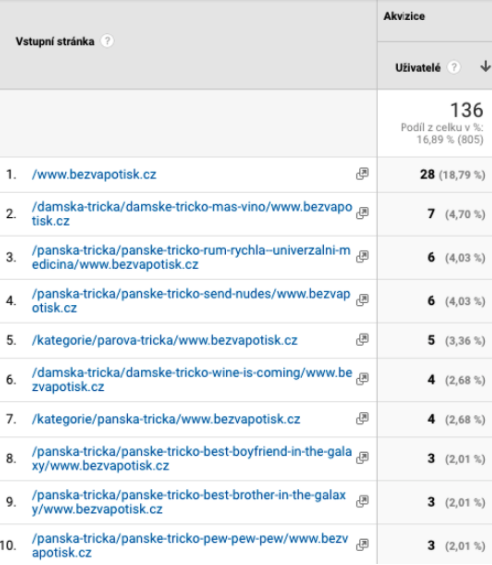
Task: Open the /www.bezvapotisk.cz landing page link
Action: [94, 174]
